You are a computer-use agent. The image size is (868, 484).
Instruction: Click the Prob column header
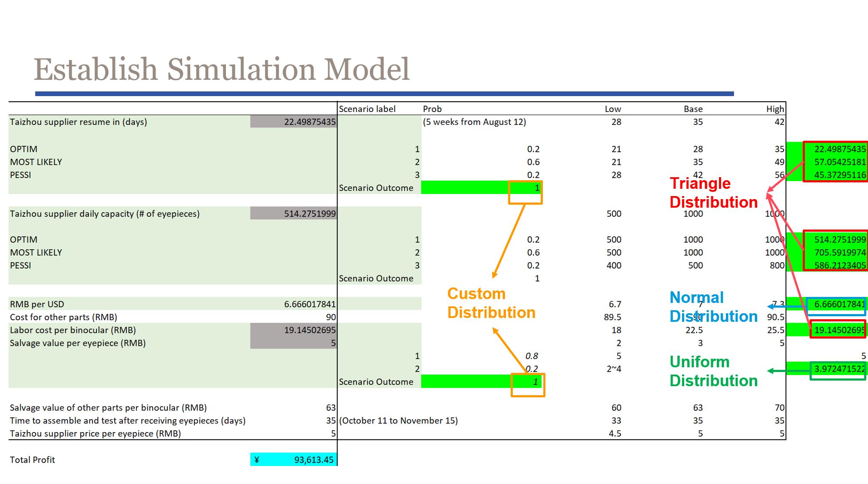click(x=432, y=109)
